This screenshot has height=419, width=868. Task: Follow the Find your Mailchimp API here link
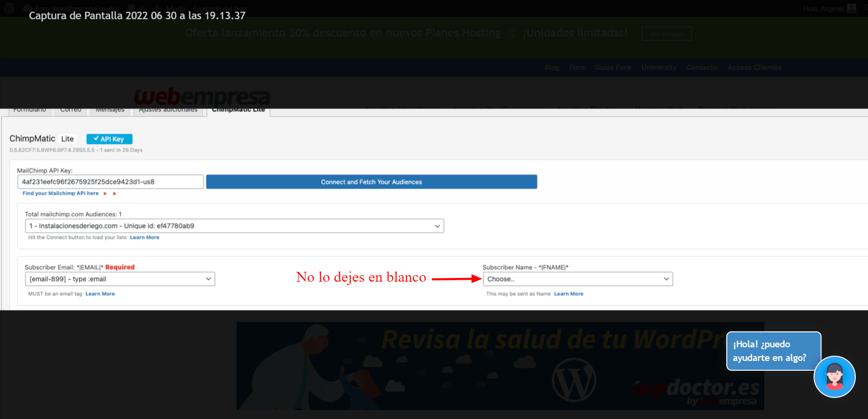coord(61,193)
